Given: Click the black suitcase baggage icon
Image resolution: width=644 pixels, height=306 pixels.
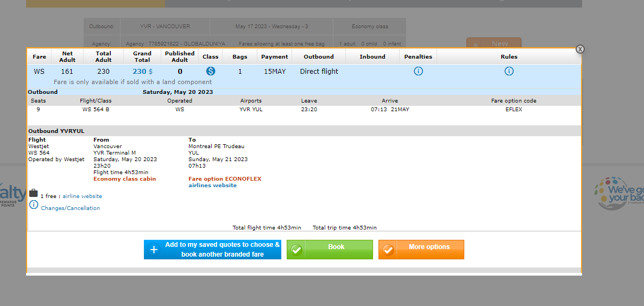Looking at the screenshot, I should pyautogui.click(x=34, y=193).
